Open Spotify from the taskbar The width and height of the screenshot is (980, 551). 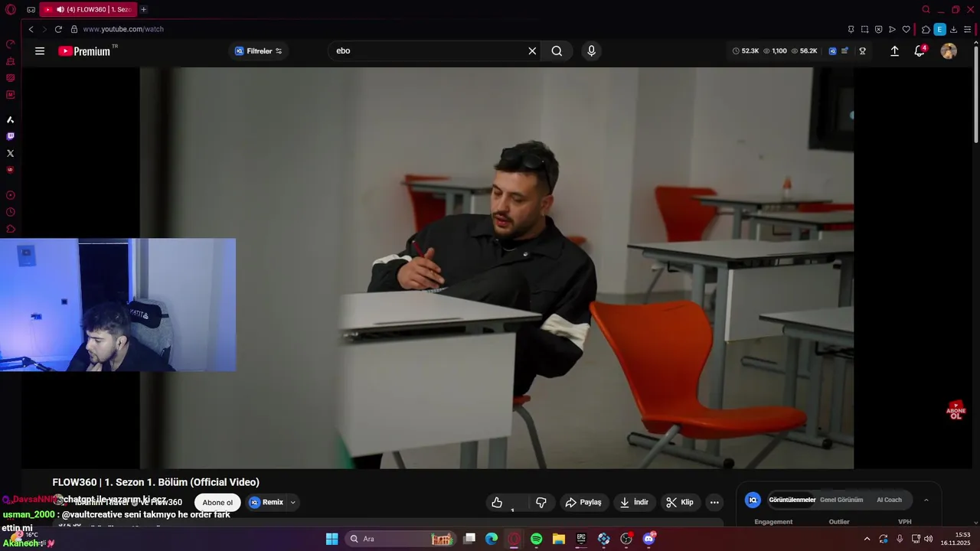pyautogui.click(x=536, y=539)
